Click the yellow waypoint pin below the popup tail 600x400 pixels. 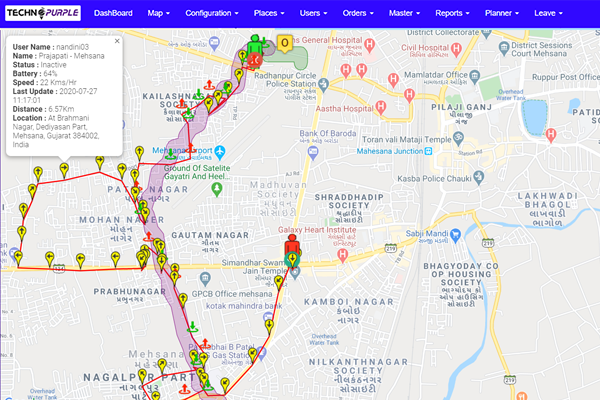click(64, 170)
